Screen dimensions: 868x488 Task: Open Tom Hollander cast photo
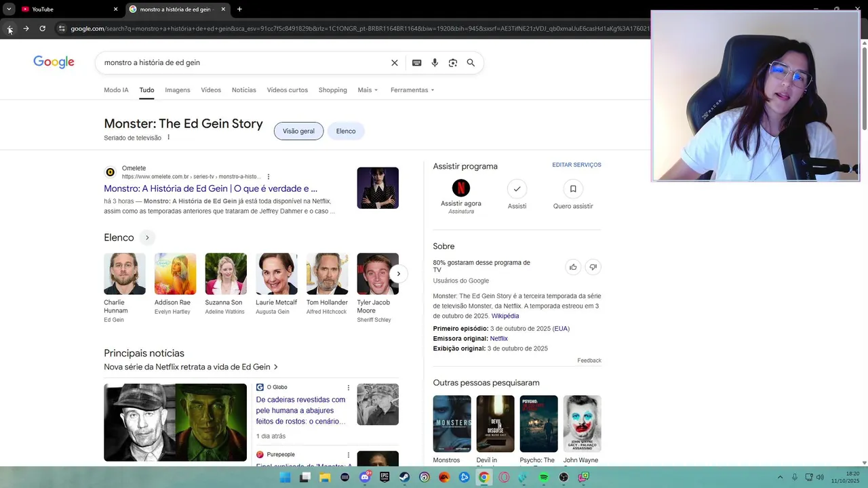(x=327, y=274)
